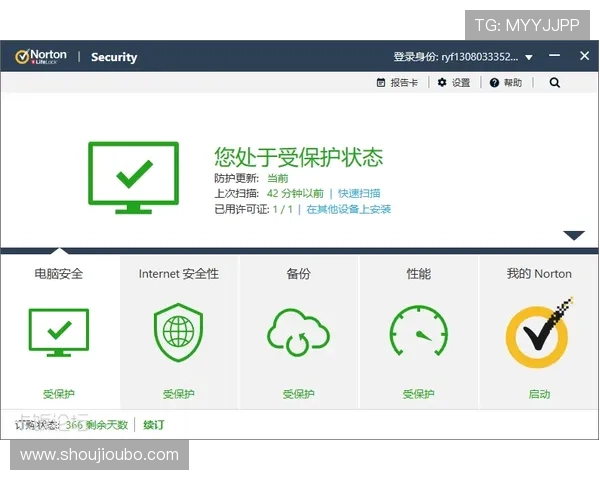Click the yellow Norton checkmark icon
The image size is (600, 480).
click(539, 333)
